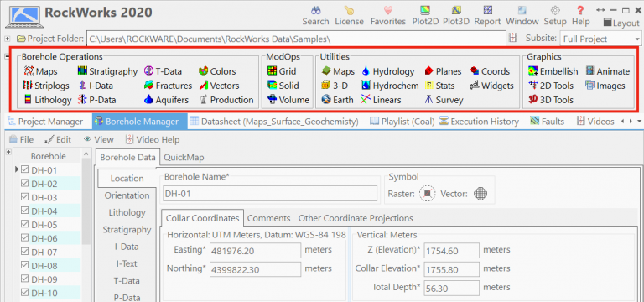Image resolution: width=644 pixels, height=302 pixels.
Task: Open the Lithology menu
Action: (x=47, y=100)
